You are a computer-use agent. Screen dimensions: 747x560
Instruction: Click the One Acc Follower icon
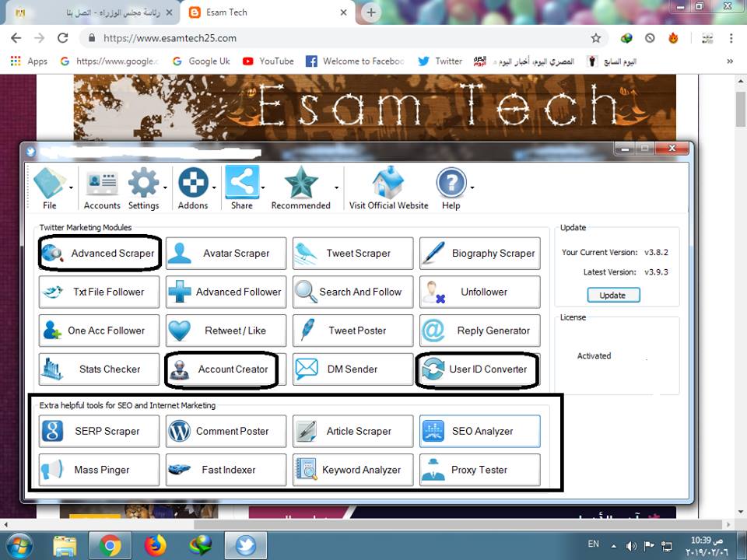pos(52,331)
